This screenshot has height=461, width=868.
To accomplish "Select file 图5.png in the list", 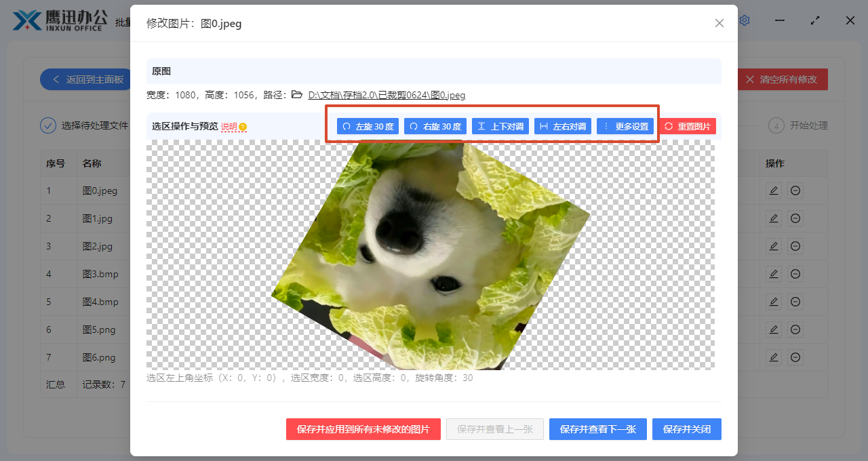I will pos(99,329).
